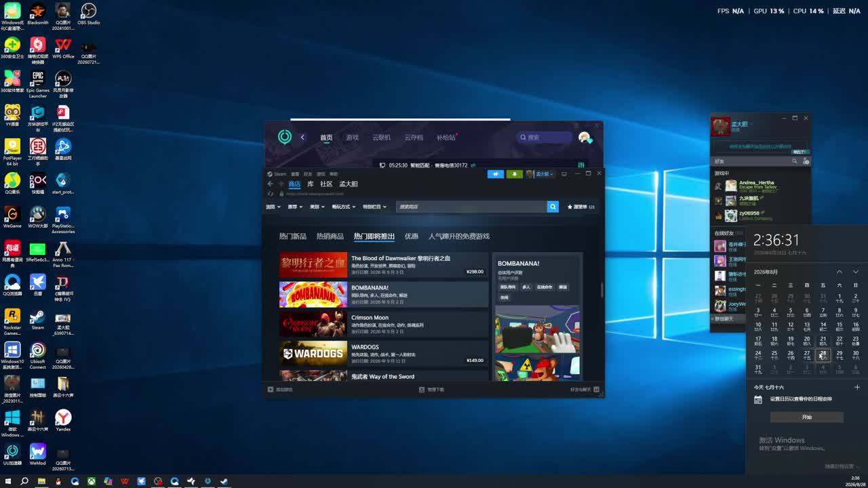The height and width of the screenshot is (488, 868).
Task: Expand the Steam store 畅玩方式 dropdown
Action: pos(344,207)
